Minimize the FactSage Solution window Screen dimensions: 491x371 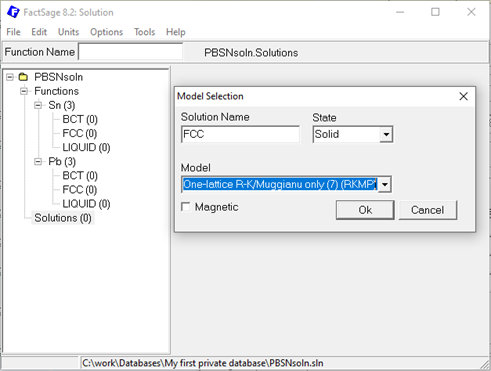click(400, 12)
